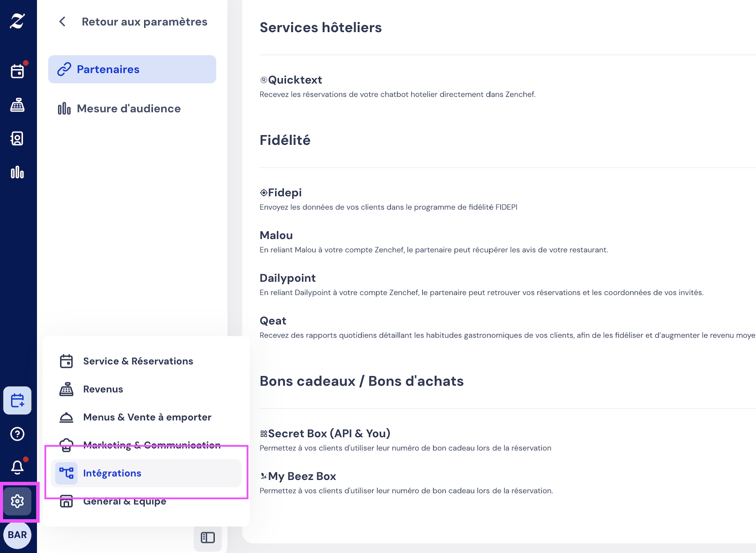Click the Partenaires link chain icon
The width and height of the screenshot is (756, 553).
64,69
